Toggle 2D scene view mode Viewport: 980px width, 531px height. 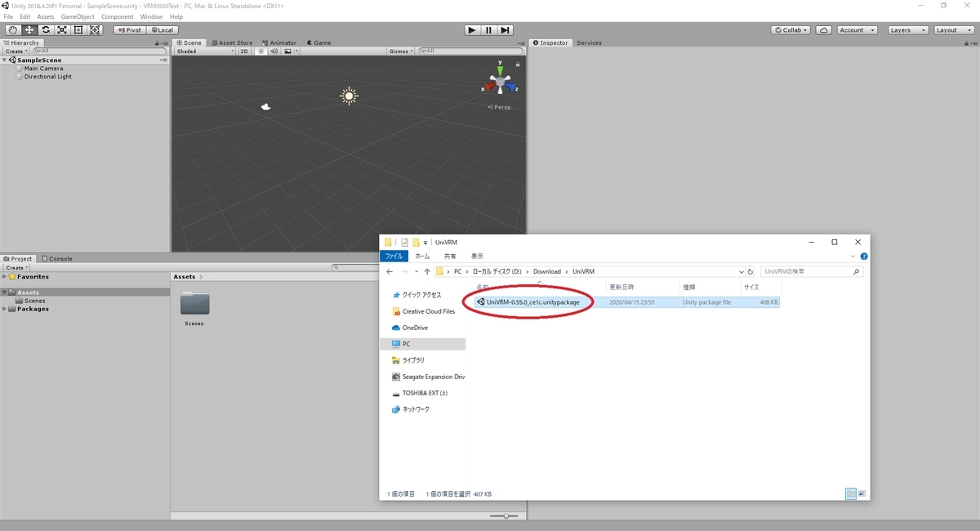pos(244,51)
